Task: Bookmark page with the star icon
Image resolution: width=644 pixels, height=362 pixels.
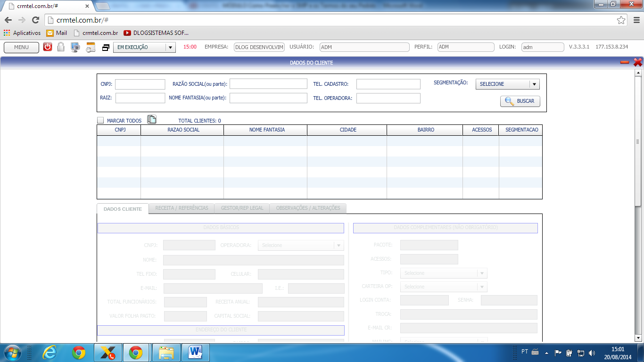Action: click(x=621, y=20)
